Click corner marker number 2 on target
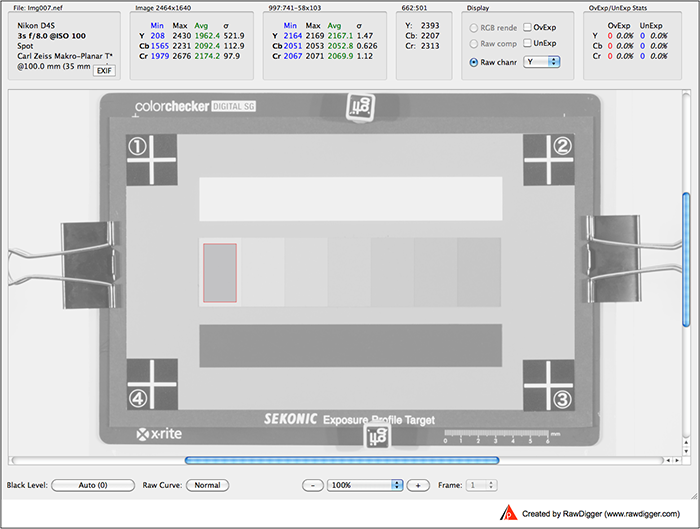700x529 pixels. (x=562, y=146)
